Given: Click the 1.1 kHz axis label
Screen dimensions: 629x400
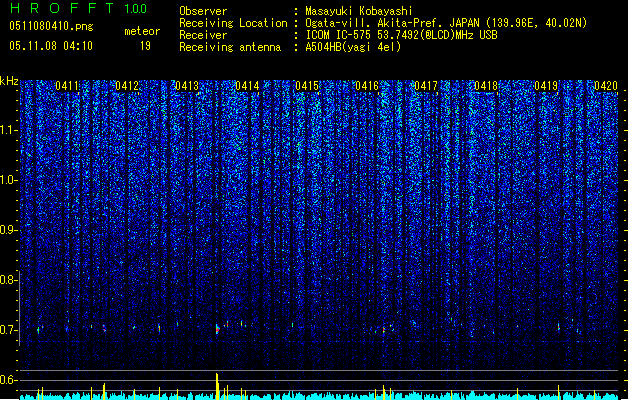Looking at the screenshot, I should (9, 130).
